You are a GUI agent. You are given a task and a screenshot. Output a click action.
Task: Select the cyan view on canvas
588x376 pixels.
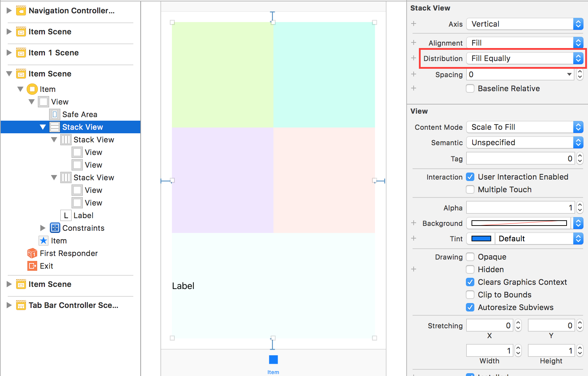(324, 75)
